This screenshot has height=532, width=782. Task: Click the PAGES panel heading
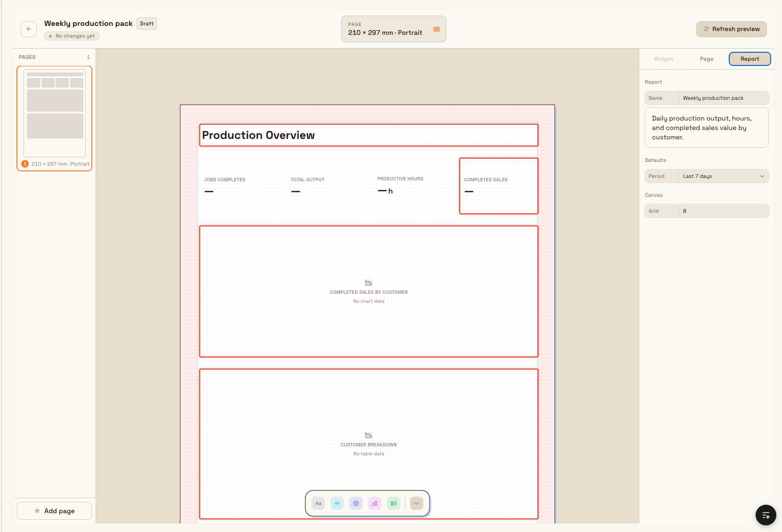pos(27,57)
